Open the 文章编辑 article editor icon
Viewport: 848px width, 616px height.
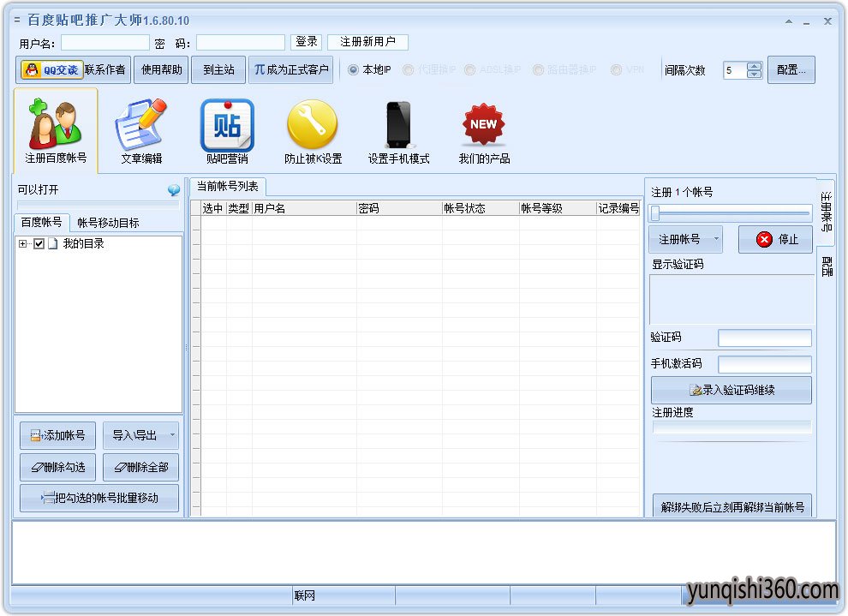[141, 131]
